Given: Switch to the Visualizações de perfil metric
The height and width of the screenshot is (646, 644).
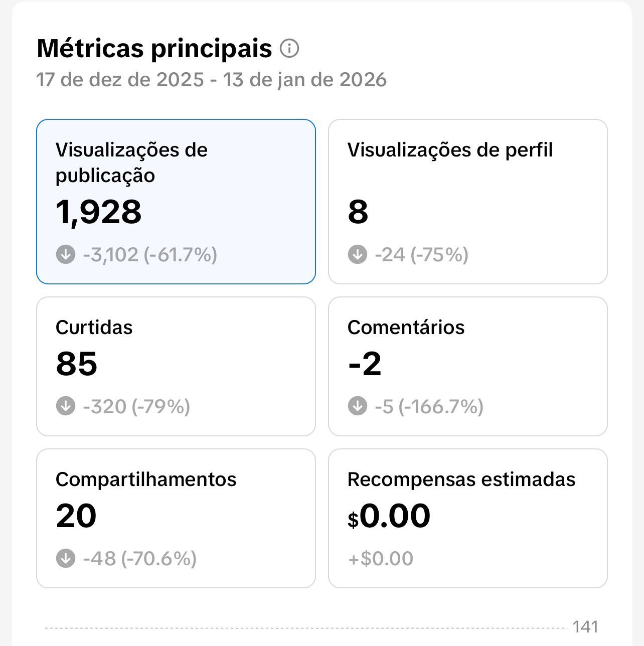Looking at the screenshot, I should pos(467,201).
